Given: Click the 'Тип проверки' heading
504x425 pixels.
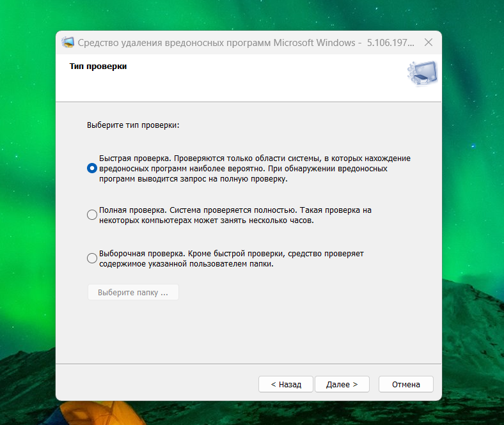Looking at the screenshot, I should 98,66.
